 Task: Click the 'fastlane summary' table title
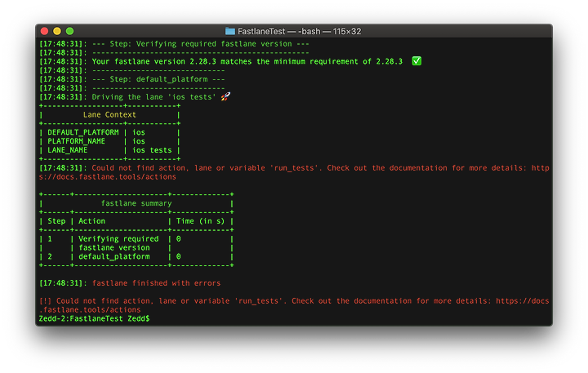click(136, 203)
